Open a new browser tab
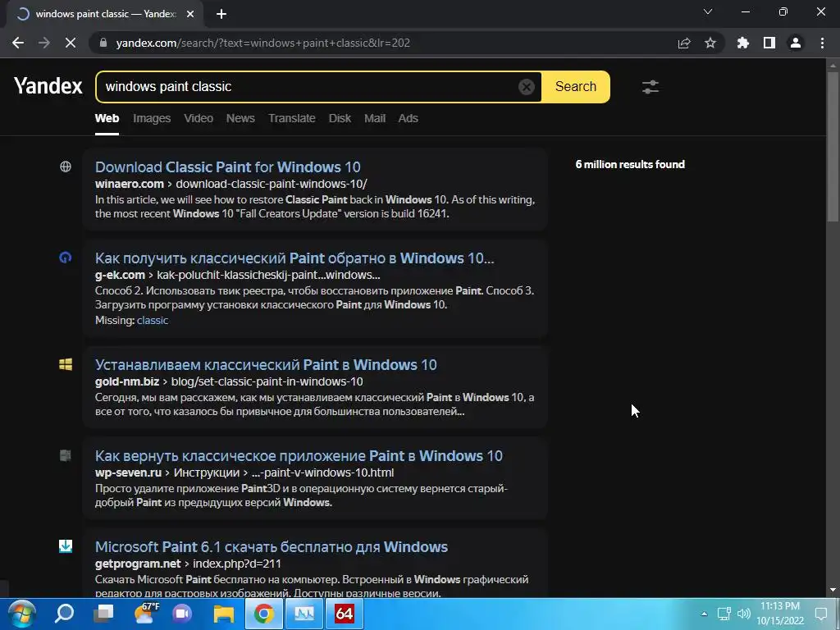The width and height of the screenshot is (840, 630). 221,14
